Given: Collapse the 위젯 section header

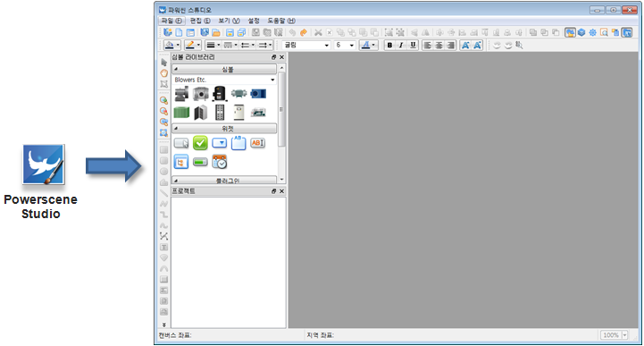Looking at the screenshot, I should pos(224,129).
